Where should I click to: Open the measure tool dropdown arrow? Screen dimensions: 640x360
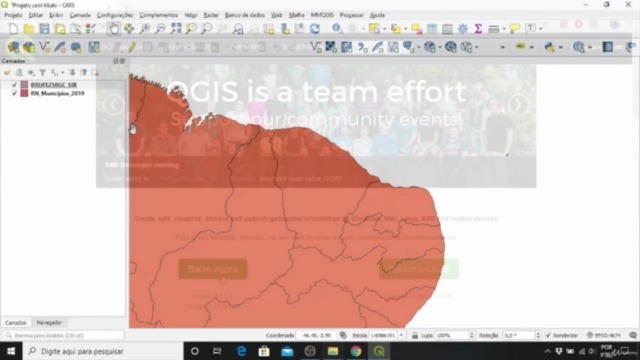tap(504, 29)
